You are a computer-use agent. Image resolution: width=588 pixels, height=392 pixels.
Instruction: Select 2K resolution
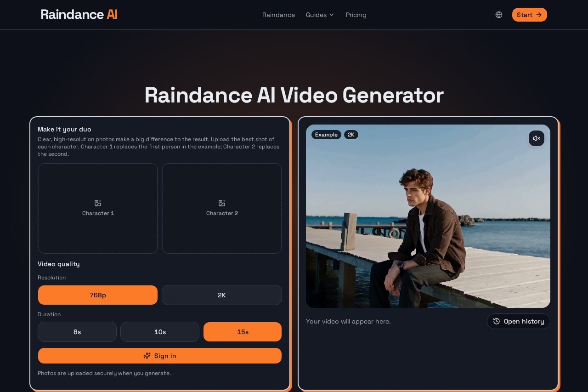[x=222, y=295]
